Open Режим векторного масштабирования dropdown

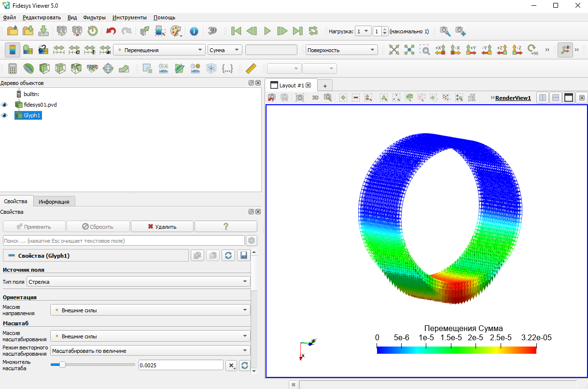pos(150,350)
